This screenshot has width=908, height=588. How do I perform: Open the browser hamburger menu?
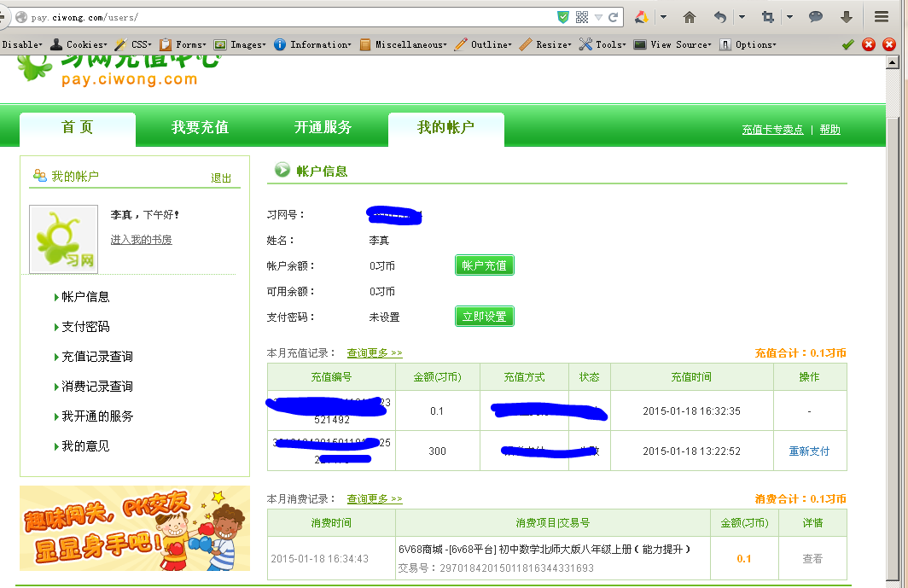pos(882,17)
